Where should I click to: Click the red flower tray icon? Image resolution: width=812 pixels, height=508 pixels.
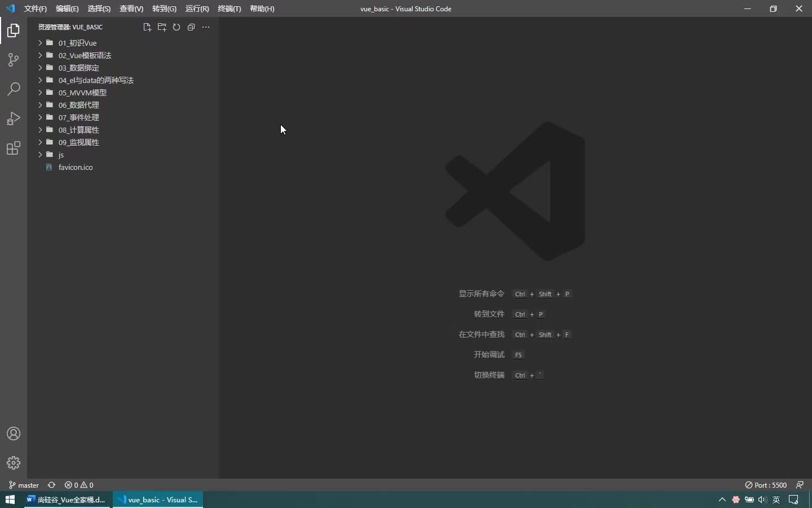[735, 500]
